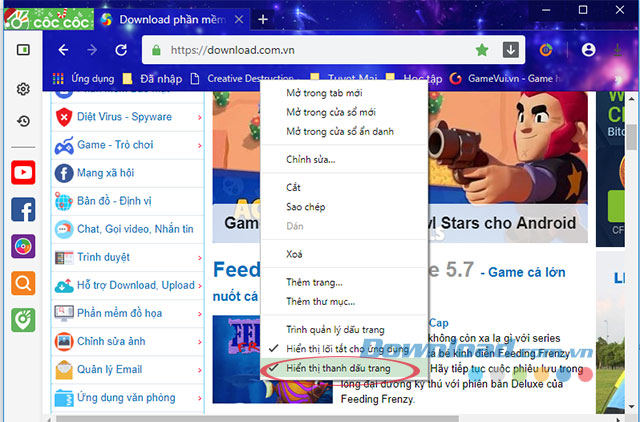Screen dimensions: 640x422
Task: Open the Học tập bookmark folder
Action: (x=414, y=78)
